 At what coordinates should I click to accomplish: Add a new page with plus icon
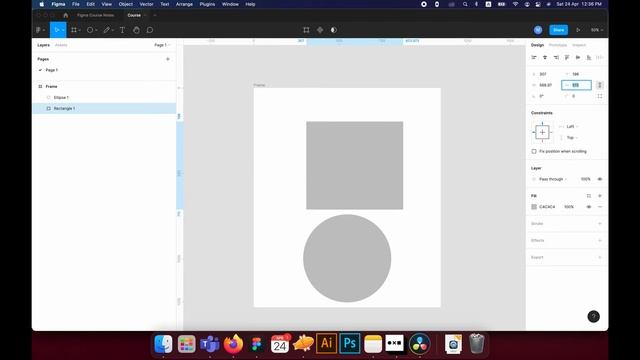pos(167,59)
